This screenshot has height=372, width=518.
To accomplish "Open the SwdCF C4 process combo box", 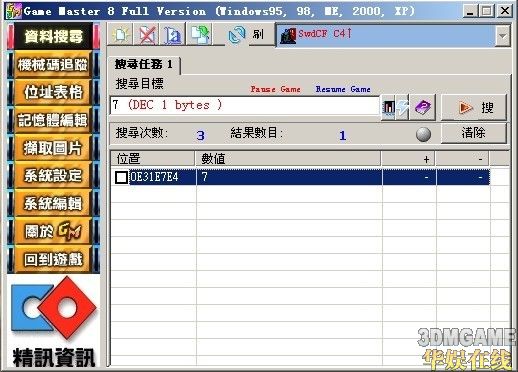I will point(393,35).
